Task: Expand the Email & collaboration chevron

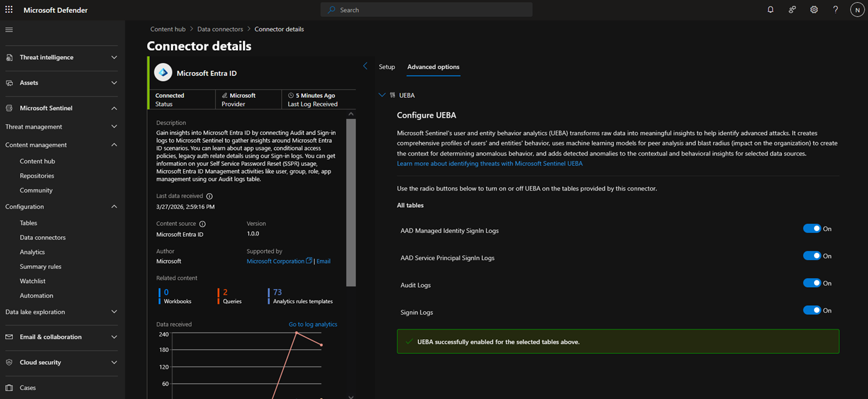Action: (x=114, y=337)
